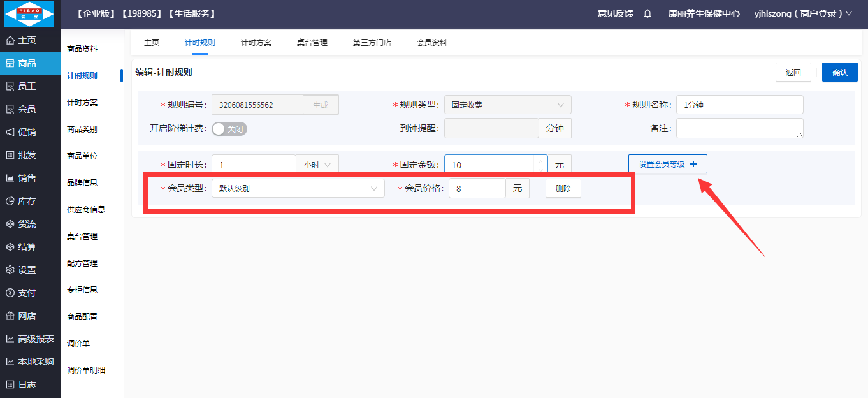Open the 会员类型 默认级别 dropdown

[298, 188]
